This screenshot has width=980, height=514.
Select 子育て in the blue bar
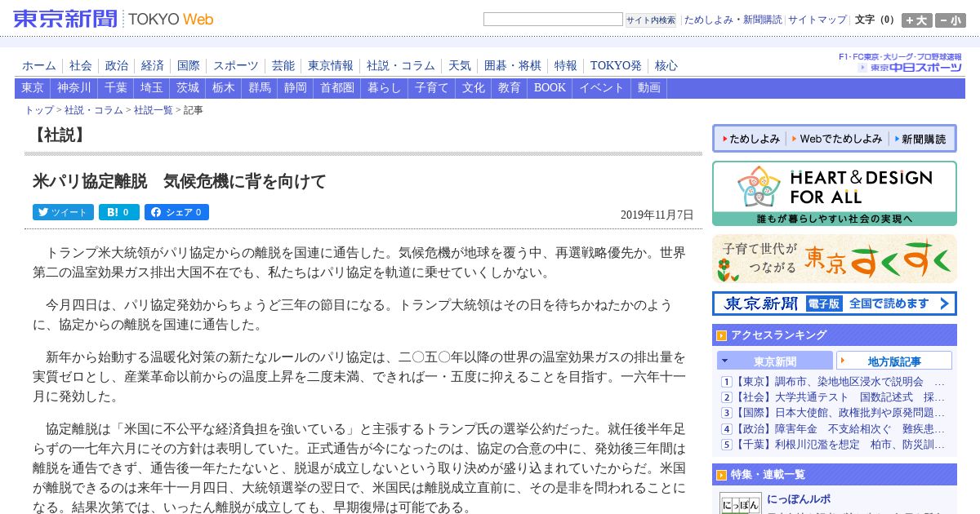coord(432,88)
